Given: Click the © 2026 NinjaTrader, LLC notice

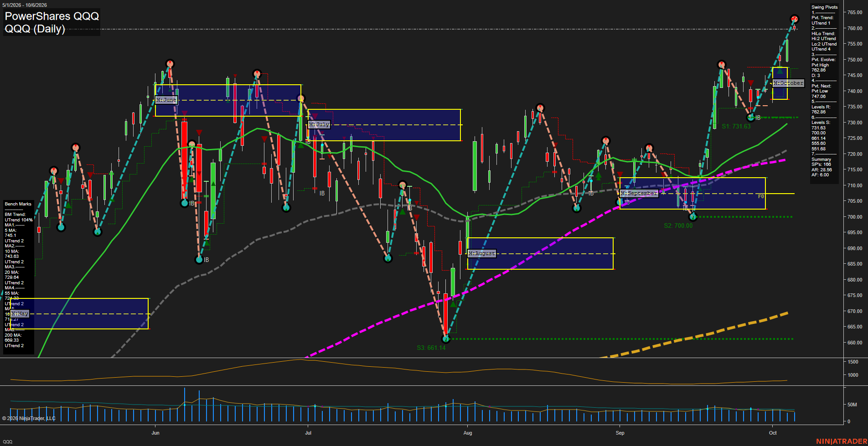Looking at the screenshot, I should tap(29, 418).
